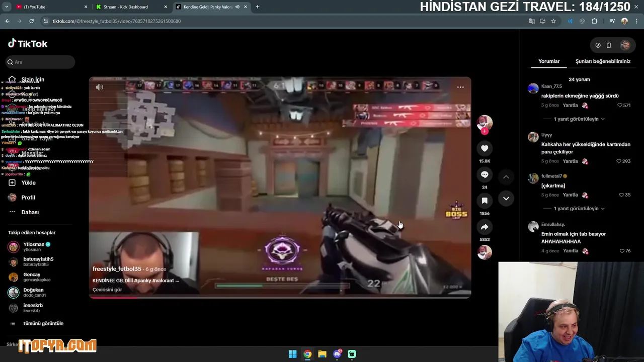Image resolution: width=644 pixels, height=362 pixels.
Task: Expand replies under fullmetal7's comment
Action: 579,209
